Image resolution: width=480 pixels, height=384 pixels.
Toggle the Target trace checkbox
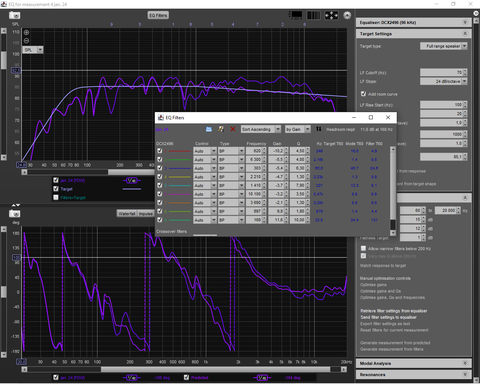click(x=56, y=189)
